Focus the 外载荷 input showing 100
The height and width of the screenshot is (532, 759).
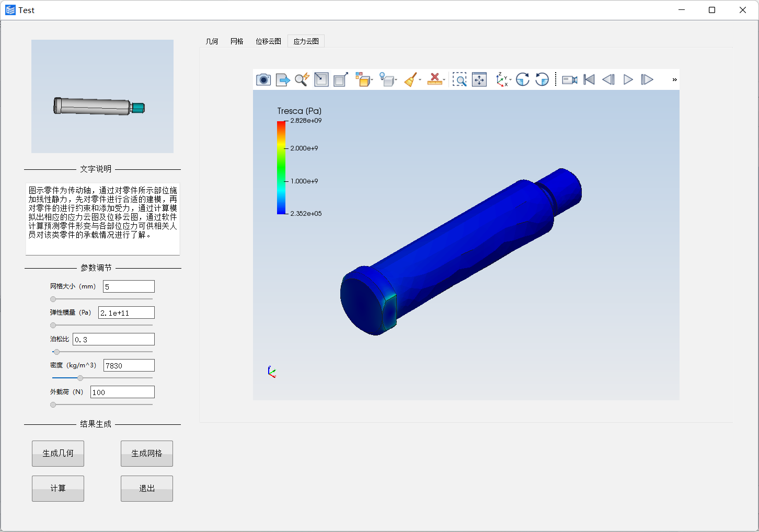(122, 392)
